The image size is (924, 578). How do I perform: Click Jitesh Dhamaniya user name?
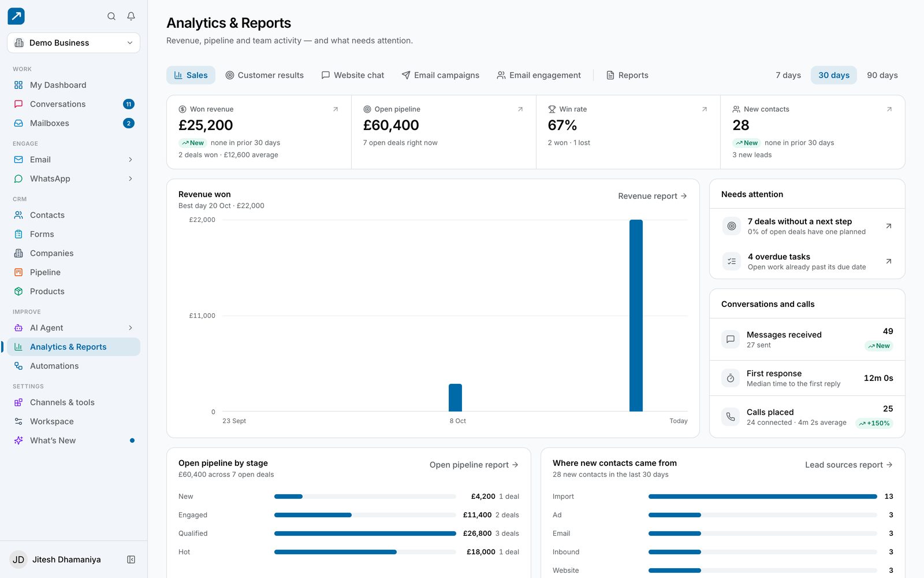click(x=66, y=560)
